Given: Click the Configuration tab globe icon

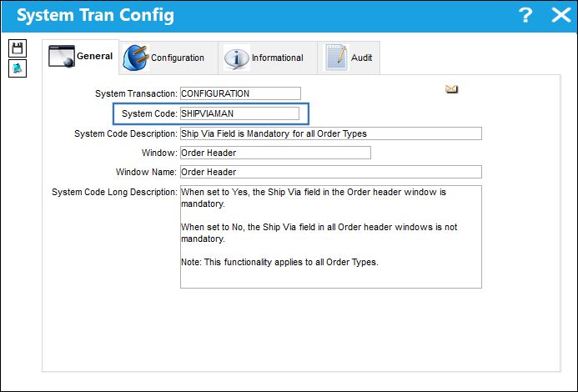Looking at the screenshot, I should (135, 58).
